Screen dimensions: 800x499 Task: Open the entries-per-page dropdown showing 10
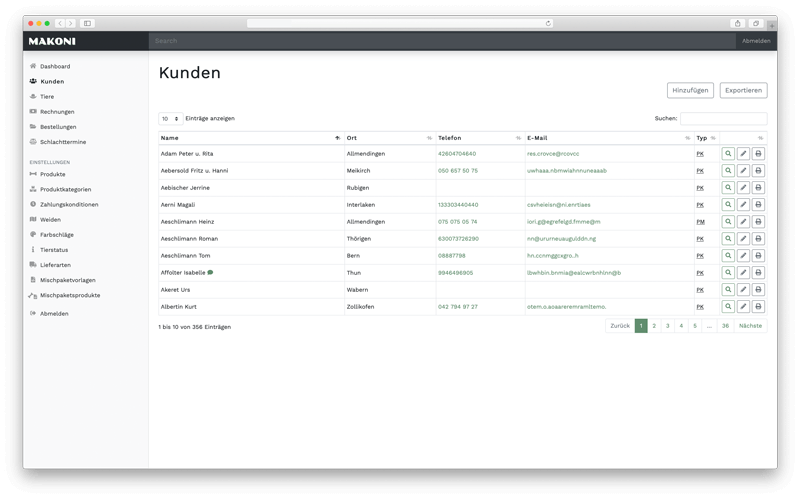pos(170,119)
